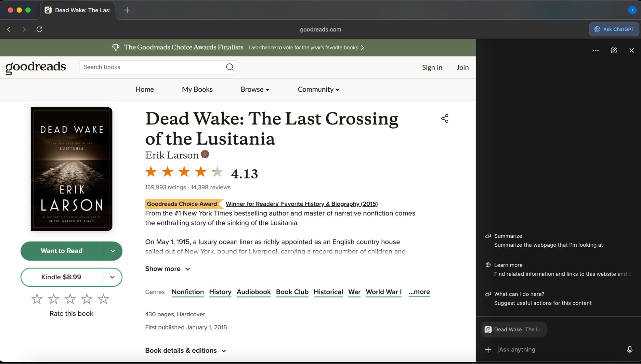
Task: Reload the page with refresh icon
Action: click(39, 29)
